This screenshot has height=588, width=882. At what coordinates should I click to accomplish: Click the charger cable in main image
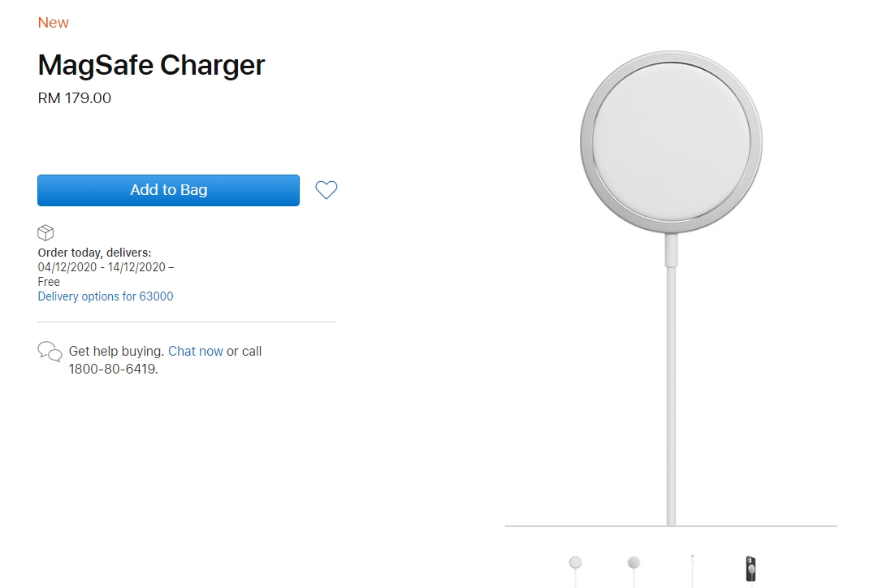(671, 390)
